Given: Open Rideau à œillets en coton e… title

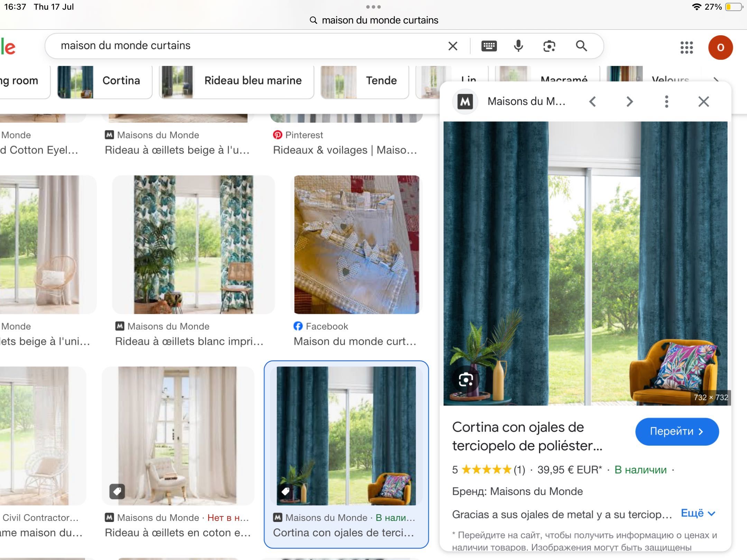Looking at the screenshot, I should [x=178, y=533].
